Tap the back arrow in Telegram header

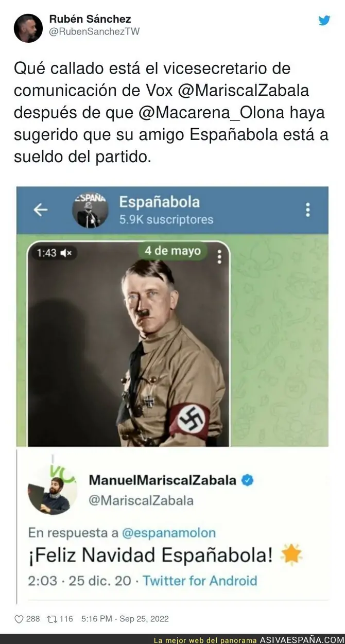pyautogui.click(x=40, y=210)
